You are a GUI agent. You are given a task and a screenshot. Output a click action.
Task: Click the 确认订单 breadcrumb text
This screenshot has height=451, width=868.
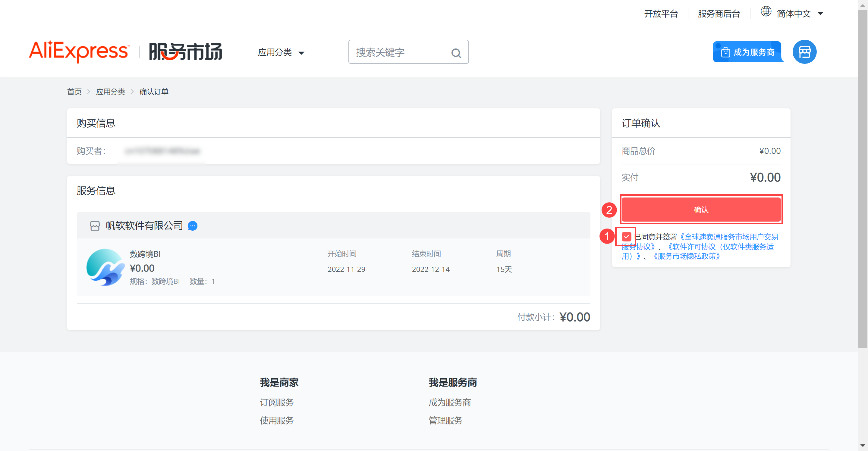tap(154, 92)
